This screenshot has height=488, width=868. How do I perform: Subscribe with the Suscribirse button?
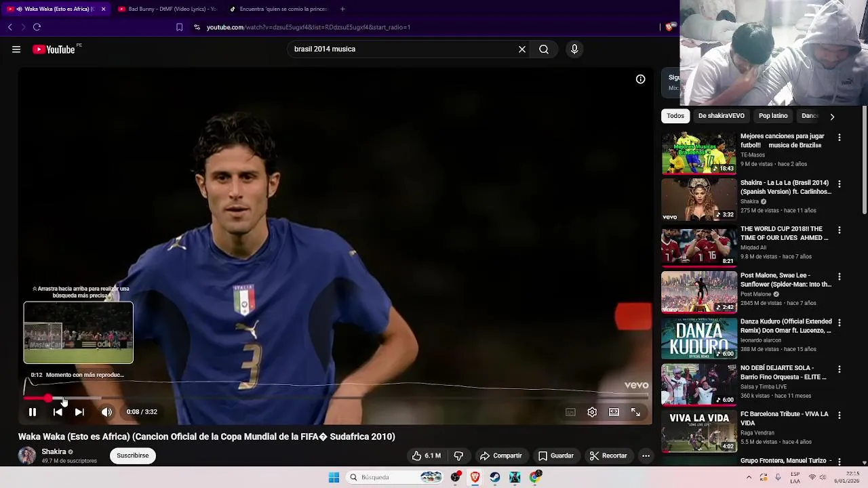[132, 455]
